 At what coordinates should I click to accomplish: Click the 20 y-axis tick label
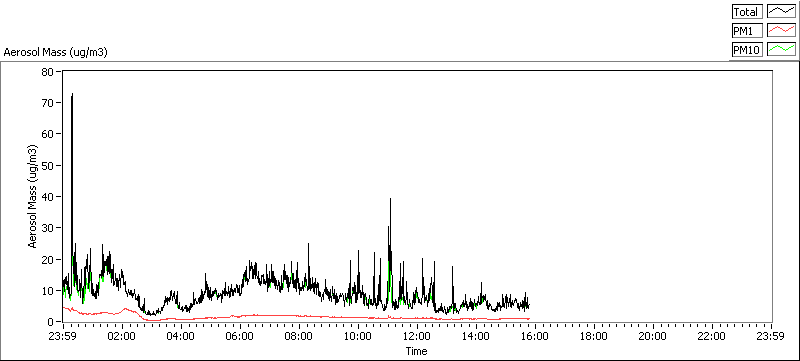pos(47,260)
